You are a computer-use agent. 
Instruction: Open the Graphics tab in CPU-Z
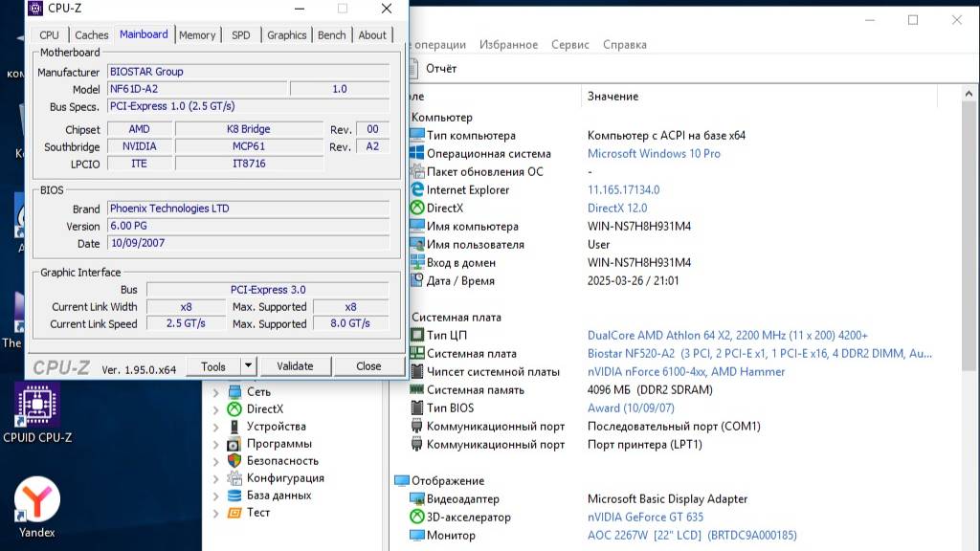click(286, 35)
